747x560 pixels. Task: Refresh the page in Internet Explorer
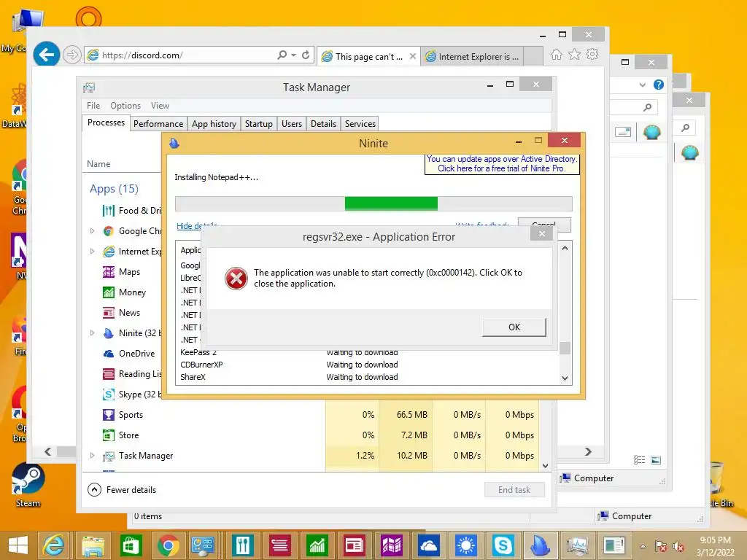point(306,55)
